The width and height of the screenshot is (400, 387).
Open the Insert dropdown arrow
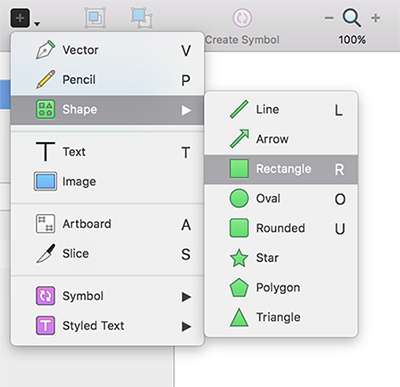37,24
